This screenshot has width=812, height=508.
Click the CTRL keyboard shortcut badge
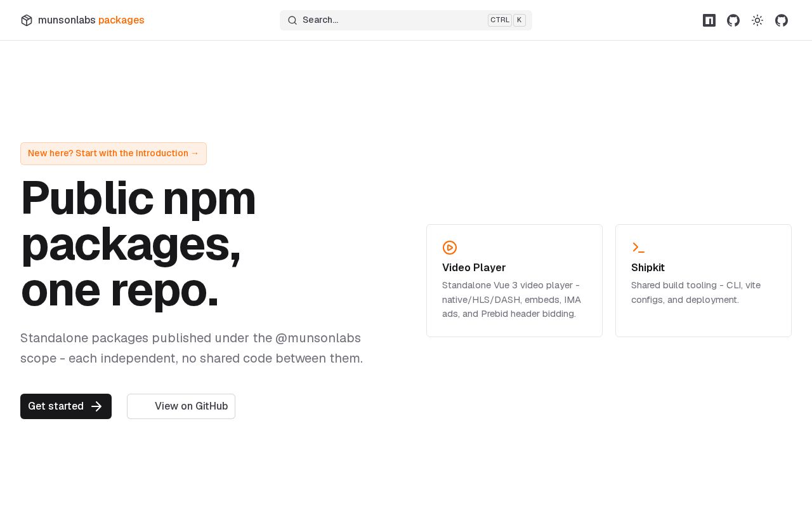(500, 20)
